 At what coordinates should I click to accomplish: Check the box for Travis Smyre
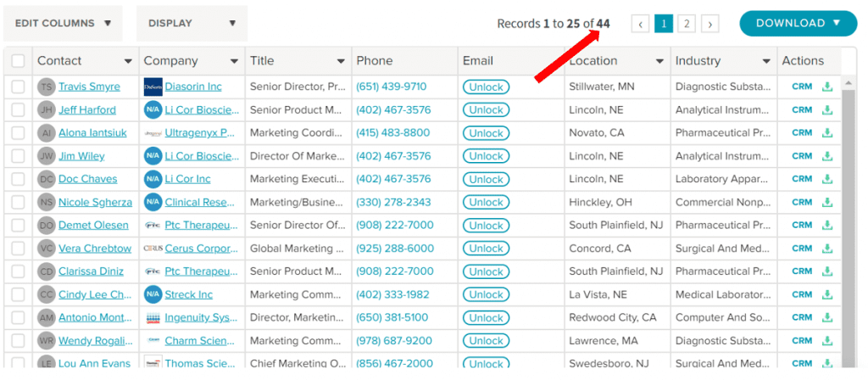click(x=19, y=87)
